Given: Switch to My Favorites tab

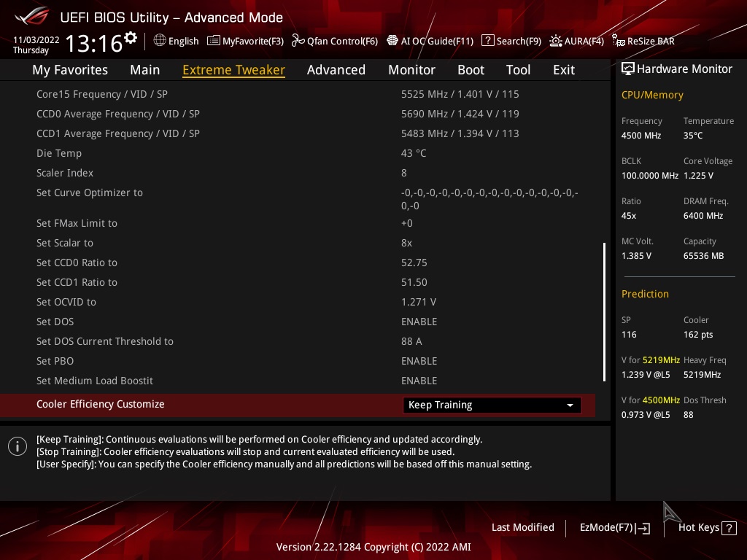Looking at the screenshot, I should point(70,70).
